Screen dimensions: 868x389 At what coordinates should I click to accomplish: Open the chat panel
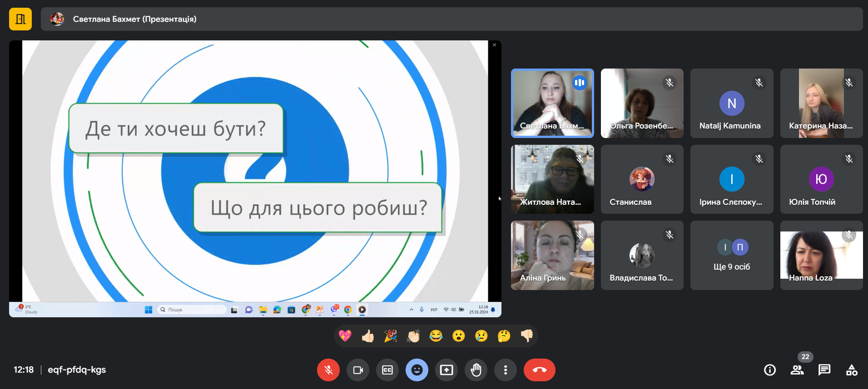coord(824,370)
